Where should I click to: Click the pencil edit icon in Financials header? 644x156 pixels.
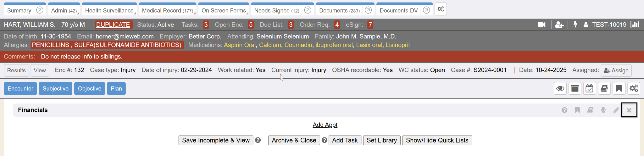tap(616, 110)
